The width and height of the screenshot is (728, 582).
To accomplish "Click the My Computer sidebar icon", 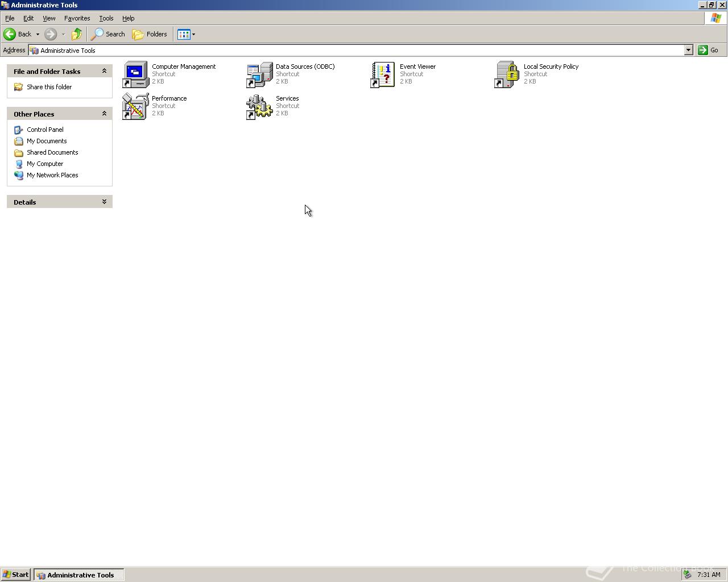I will (19, 164).
